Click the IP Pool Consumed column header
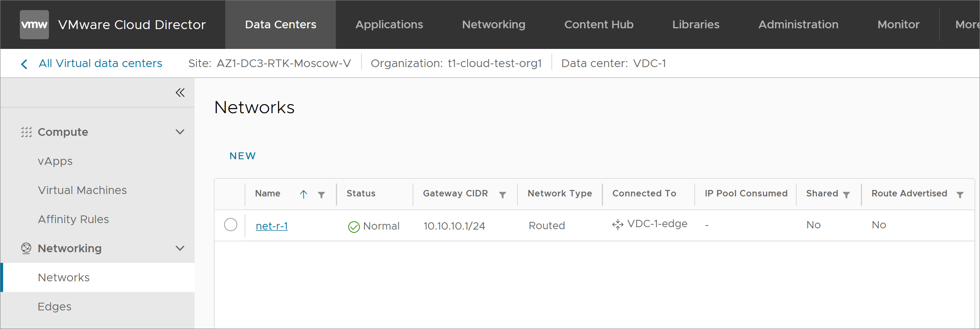Image resolution: width=980 pixels, height=329 pixels. coord(746,194)
